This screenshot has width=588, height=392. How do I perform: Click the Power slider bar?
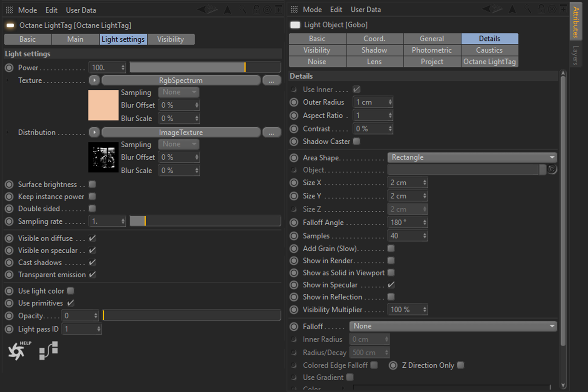tap(205, 67)
